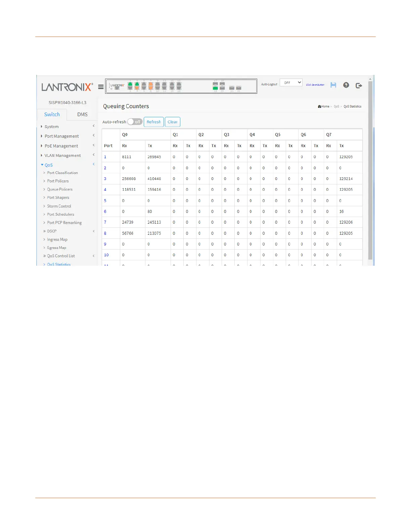Open Storm Control menu item
The width and height of the screenshot is (411, 532).
tap(59, 206)
